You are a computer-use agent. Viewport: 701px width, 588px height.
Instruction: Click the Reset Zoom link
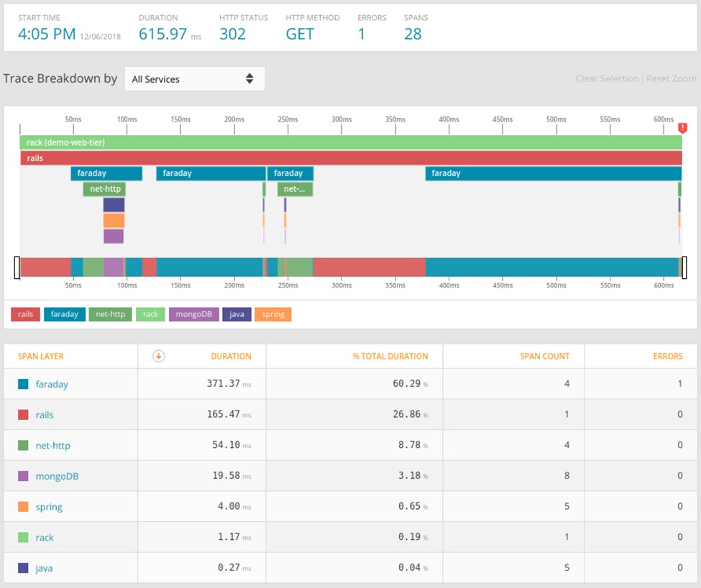[x=671, y=78]
